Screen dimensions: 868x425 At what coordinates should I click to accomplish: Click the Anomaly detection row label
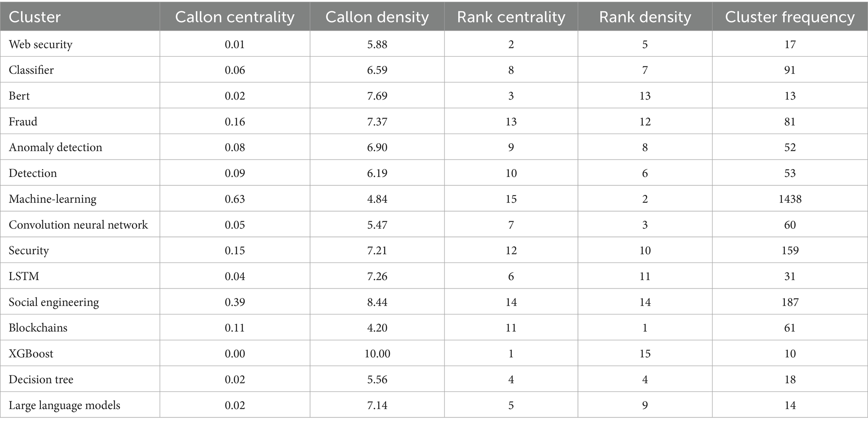(55, 147)
